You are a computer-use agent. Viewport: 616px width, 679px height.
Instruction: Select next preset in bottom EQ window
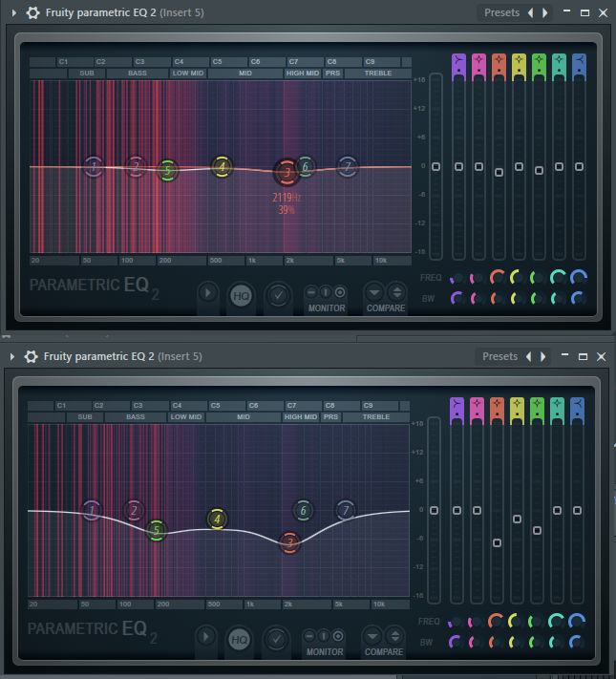(543, 357)
